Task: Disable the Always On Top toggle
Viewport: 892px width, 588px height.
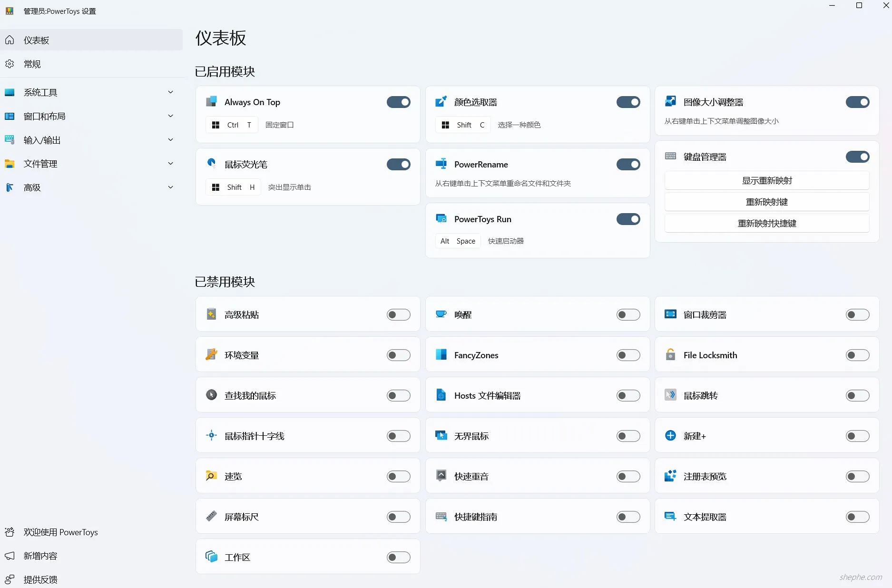Action: tap(399, 102)
